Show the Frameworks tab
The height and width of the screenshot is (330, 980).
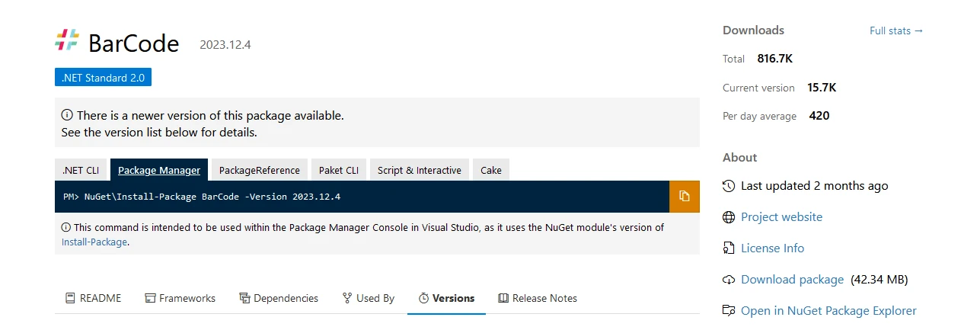(180, 298)
